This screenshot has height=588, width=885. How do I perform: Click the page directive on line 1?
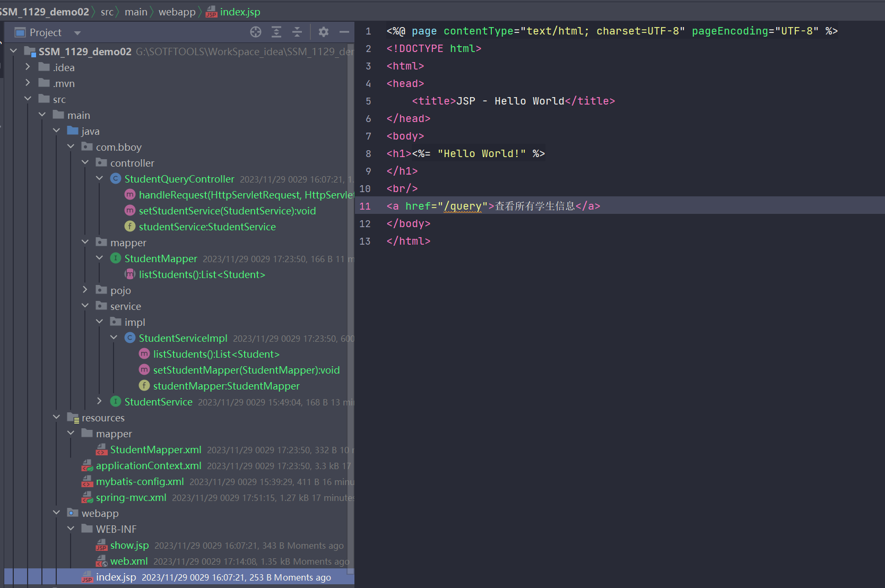pos(612,31)
